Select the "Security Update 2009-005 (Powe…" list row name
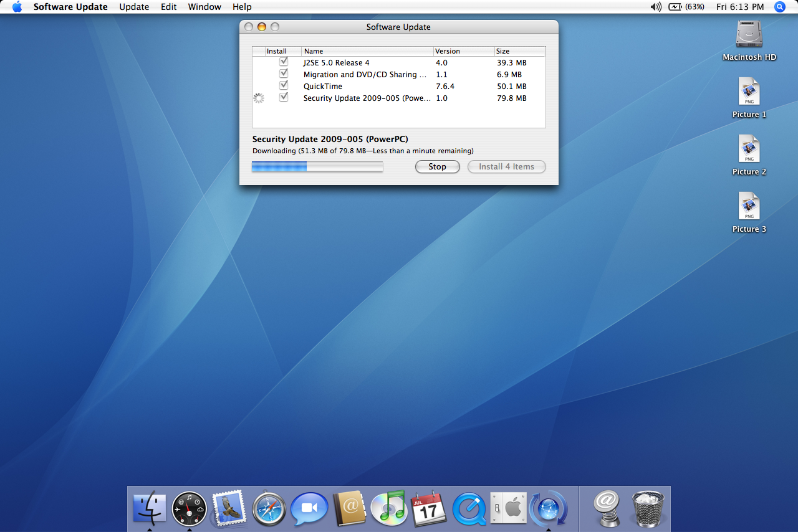Image resolution: width=798 pixels, height=532 pixels. (367, 98)
